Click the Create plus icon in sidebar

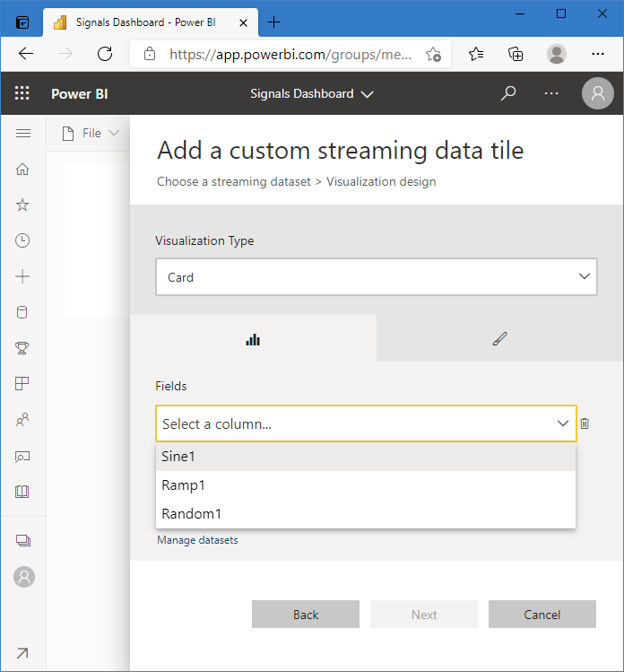pos(22,276)
